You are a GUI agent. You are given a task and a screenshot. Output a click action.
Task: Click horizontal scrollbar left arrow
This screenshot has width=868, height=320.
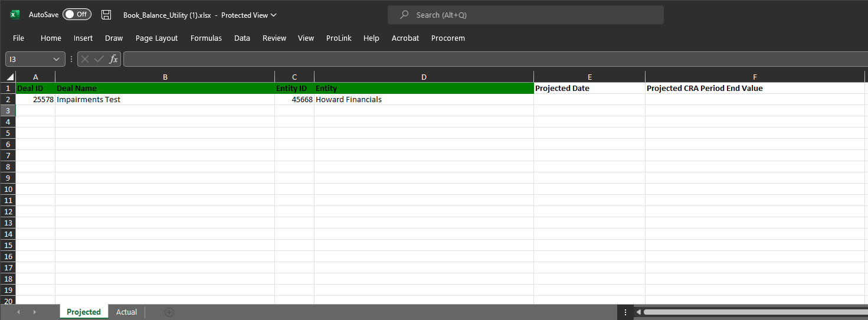[x=638, y=312]
